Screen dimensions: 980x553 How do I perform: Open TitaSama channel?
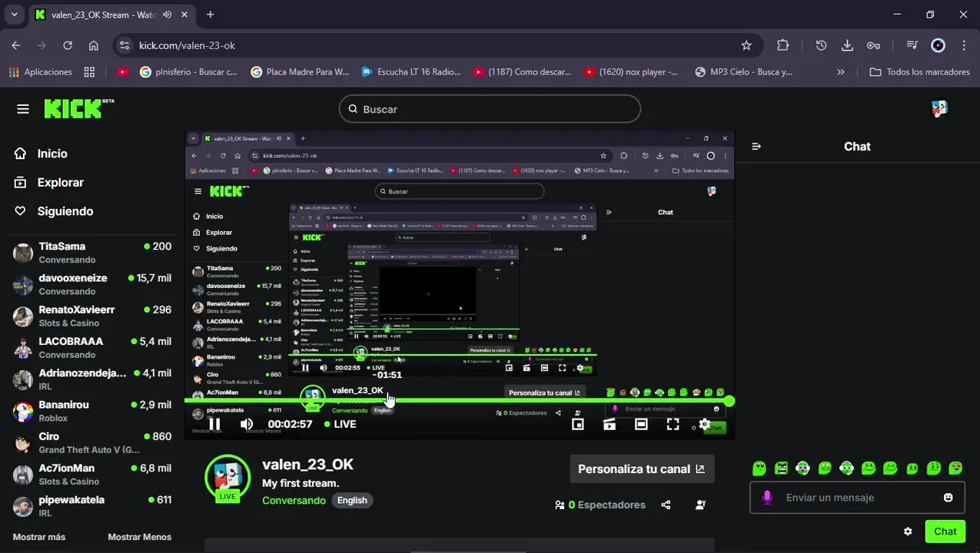click(92, 253)
